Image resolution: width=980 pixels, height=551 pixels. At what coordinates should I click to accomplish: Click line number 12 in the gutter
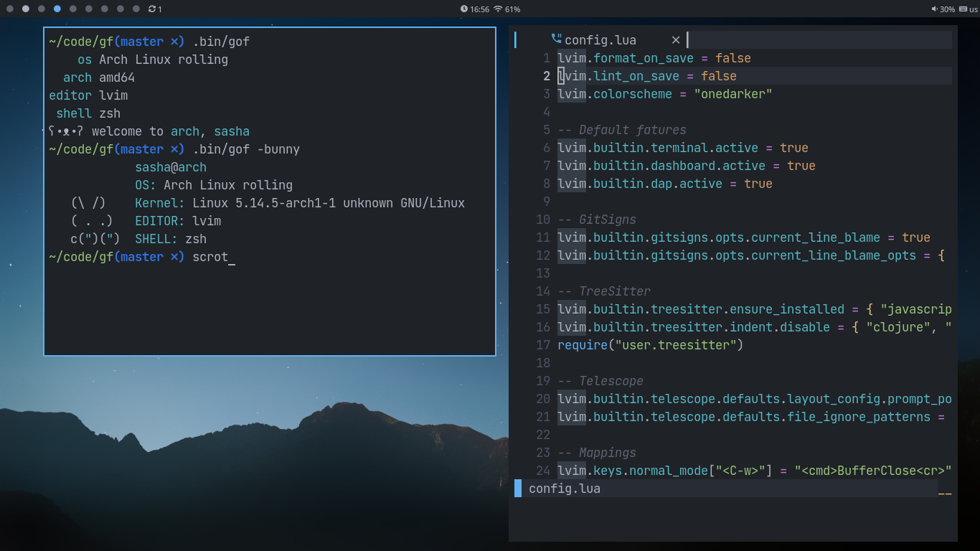[x=543, y=255]
